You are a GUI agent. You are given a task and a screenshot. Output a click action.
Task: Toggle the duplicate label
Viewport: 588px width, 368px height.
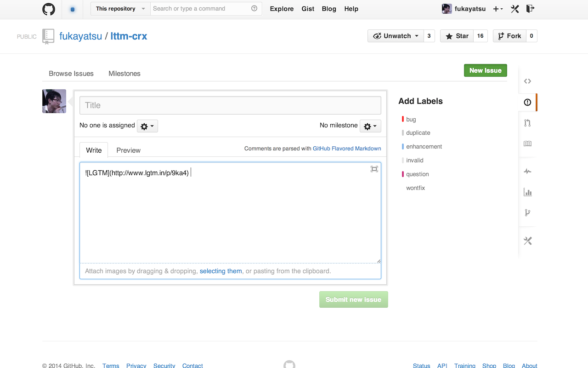point(418,132)
